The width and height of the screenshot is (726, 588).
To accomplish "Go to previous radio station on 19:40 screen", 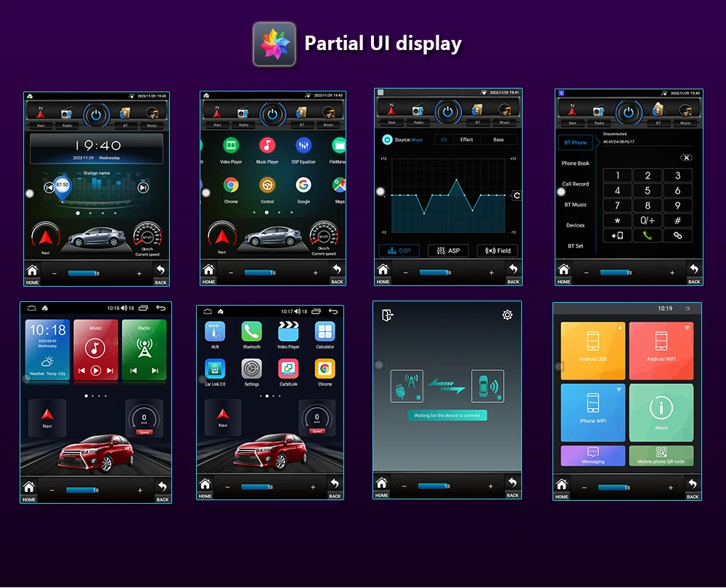I will pos(49,187).
